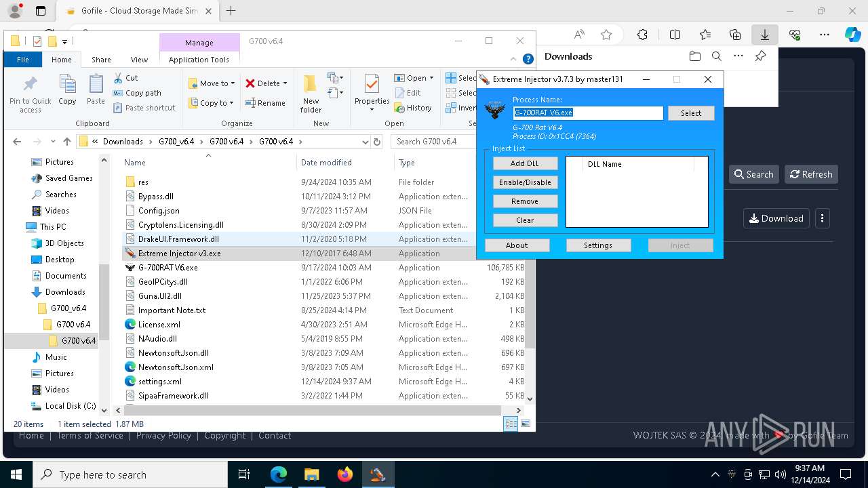The width and height of the screenshot is (868, 488).
Task: Select 3D Objects in the navigation pane
Action: (64, 243)
